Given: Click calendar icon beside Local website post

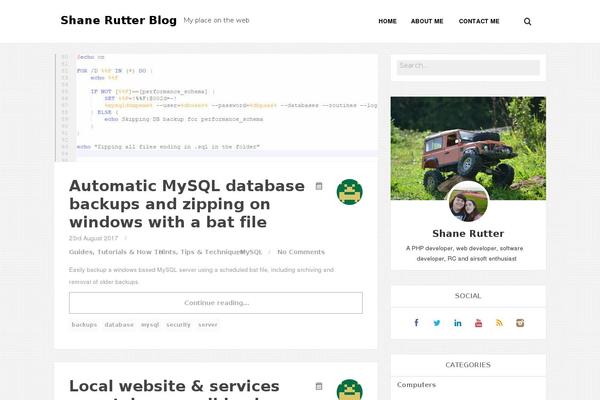Looking at the screenshot, I should 319,386.
